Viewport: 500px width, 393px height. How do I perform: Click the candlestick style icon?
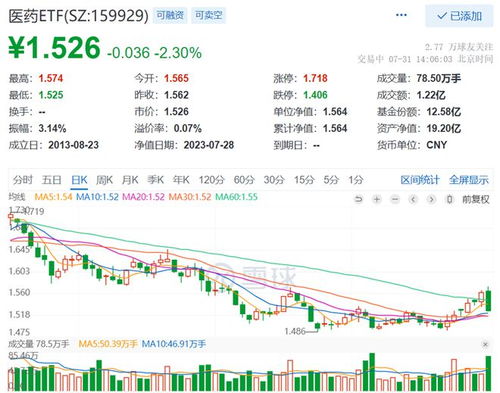pos(449,199)
